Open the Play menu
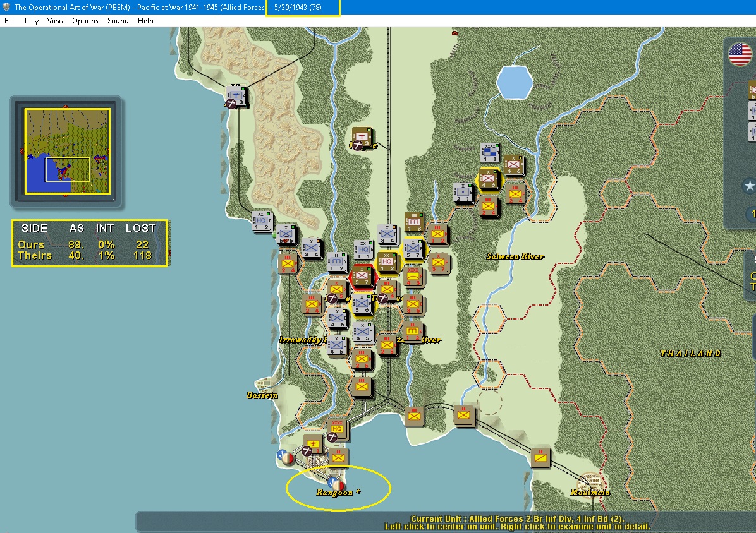Image resolution: width=756 pixels, height=533 pixels. (32, 21)
